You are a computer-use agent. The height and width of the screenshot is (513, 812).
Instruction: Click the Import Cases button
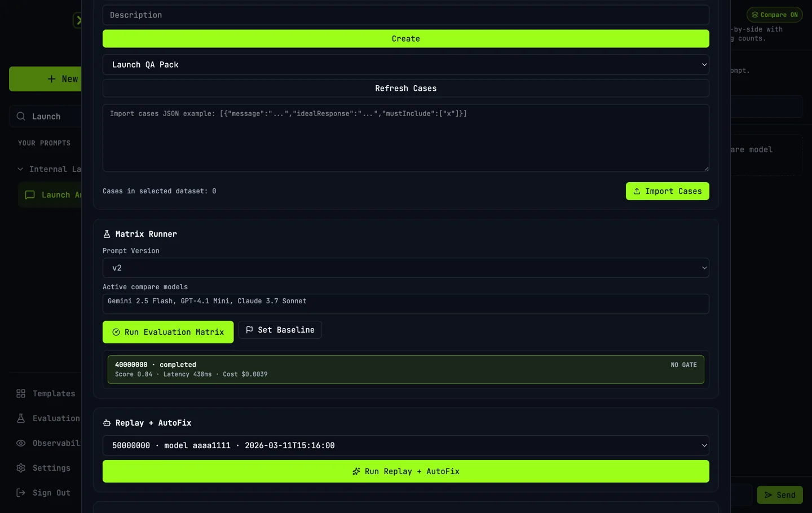click(667, 191)
